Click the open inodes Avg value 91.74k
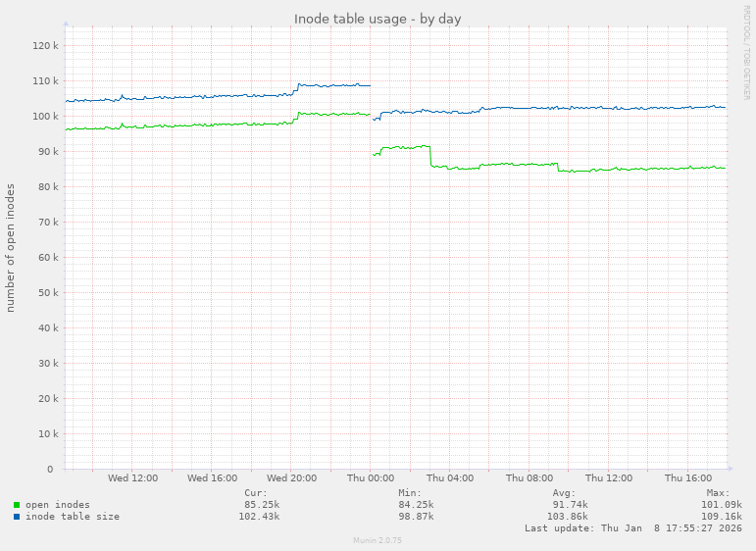This screenshot has width=756, height=551. [570, 505]
